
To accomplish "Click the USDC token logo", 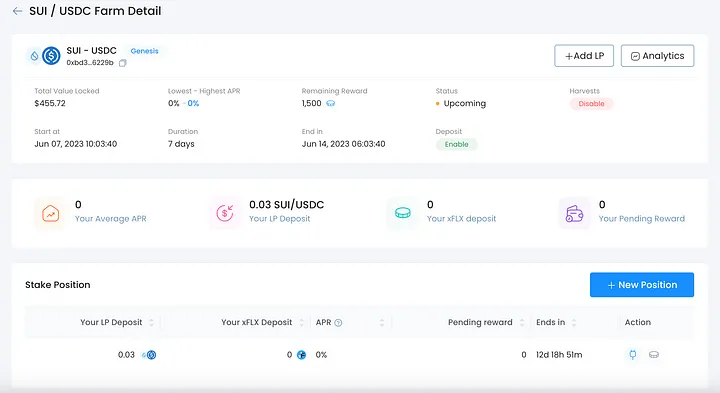I will pyautogui.click(x=51, y=56).
